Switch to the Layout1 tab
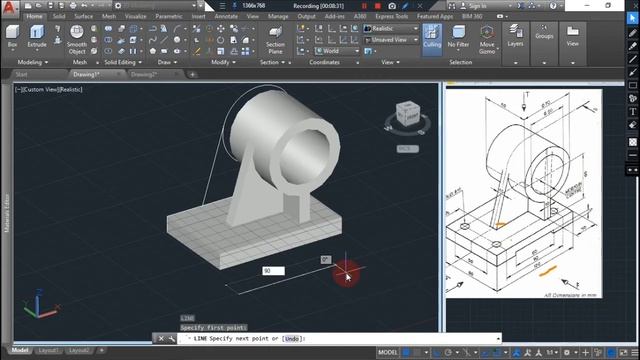This screenshot has height=360, width=640. [x=49, y=351]
